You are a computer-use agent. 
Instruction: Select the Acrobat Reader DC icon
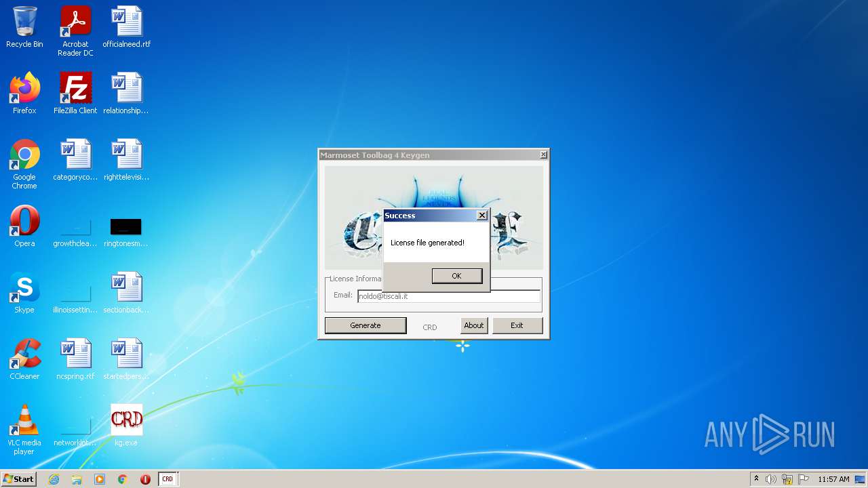click(75, 31)
